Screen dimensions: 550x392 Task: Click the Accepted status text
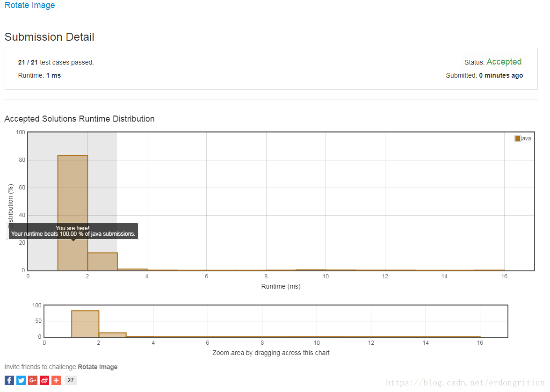click(504, 62)
